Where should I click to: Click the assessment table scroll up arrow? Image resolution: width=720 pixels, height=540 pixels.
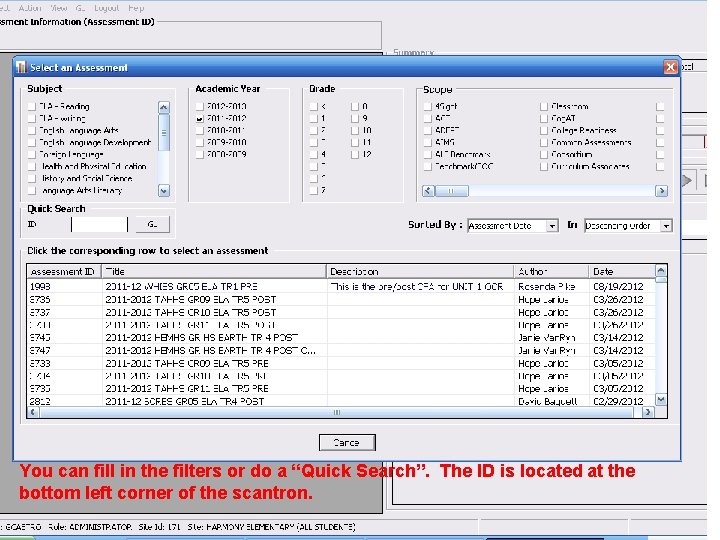(x=661, y=270)
